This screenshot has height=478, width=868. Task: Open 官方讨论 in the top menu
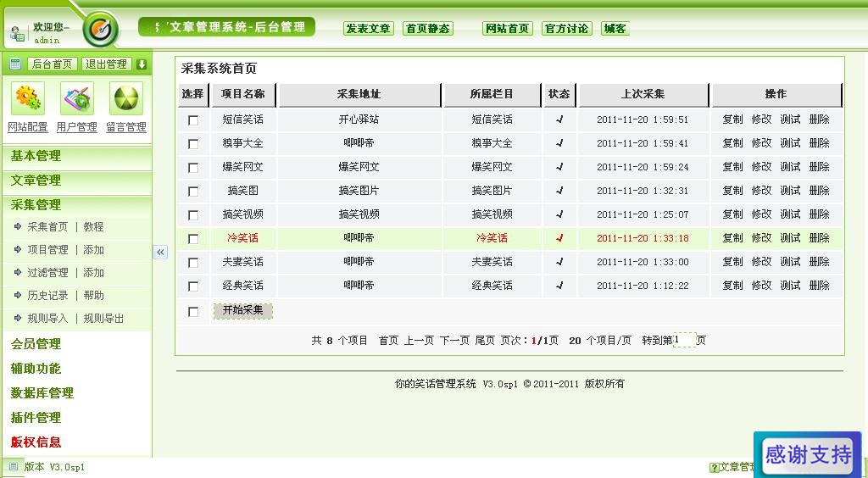tap(567, 29)
